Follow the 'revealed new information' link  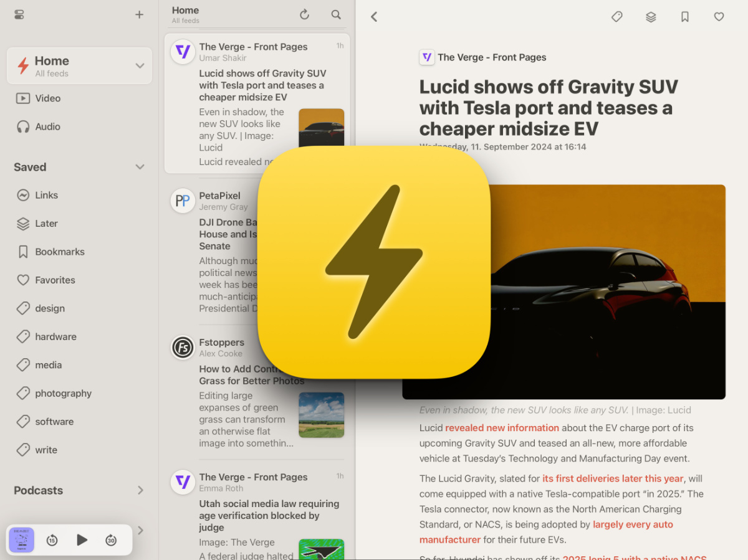[502, 428]
